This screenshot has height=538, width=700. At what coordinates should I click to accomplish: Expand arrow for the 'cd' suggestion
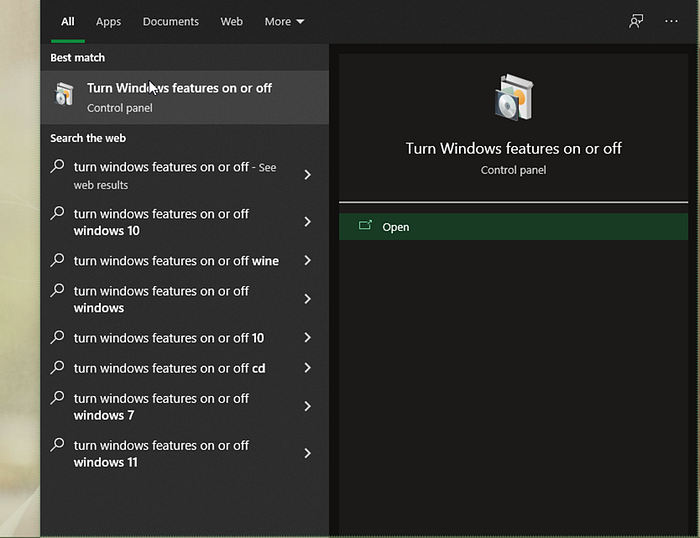(308, 367)
